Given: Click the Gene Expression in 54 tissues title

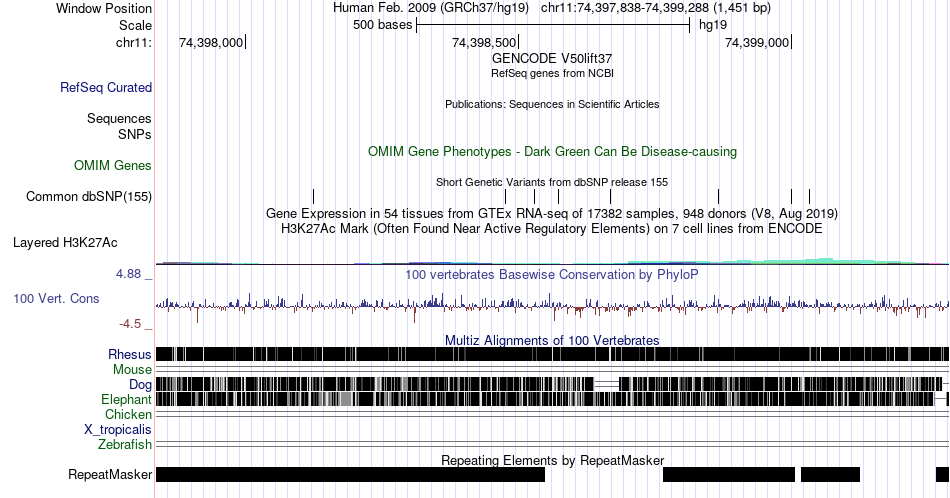Looking at the screenshot, I should tap(552, 213).
